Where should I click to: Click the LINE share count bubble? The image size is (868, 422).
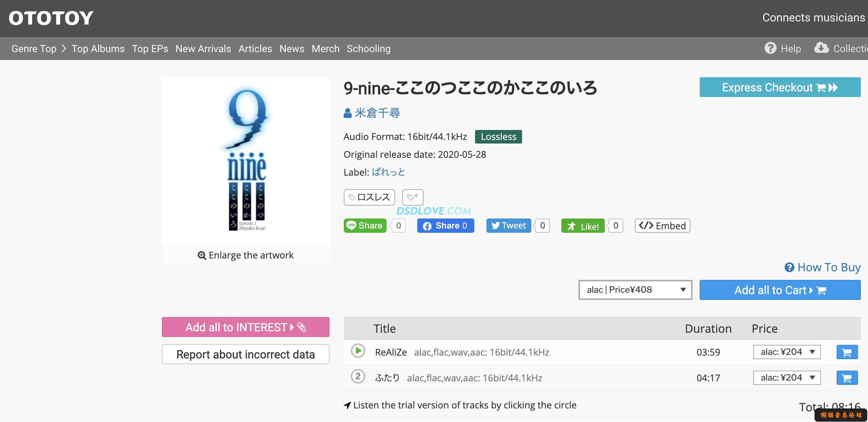[x=398, y=226]
